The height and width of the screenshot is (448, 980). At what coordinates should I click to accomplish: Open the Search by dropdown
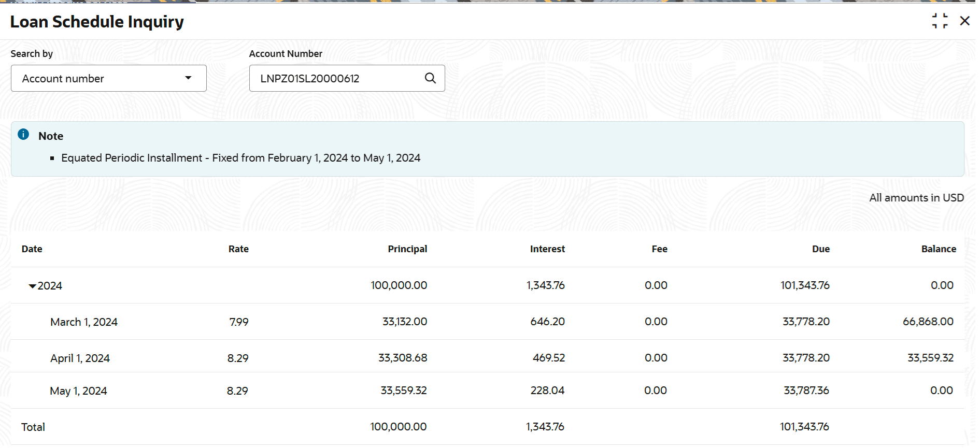[x=109, y=78]
